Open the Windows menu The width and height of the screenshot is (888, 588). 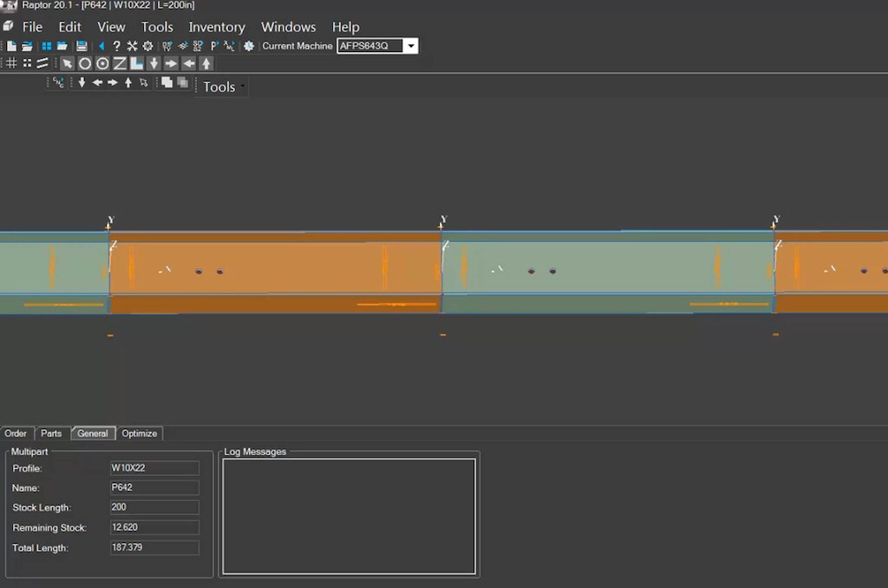288,27
